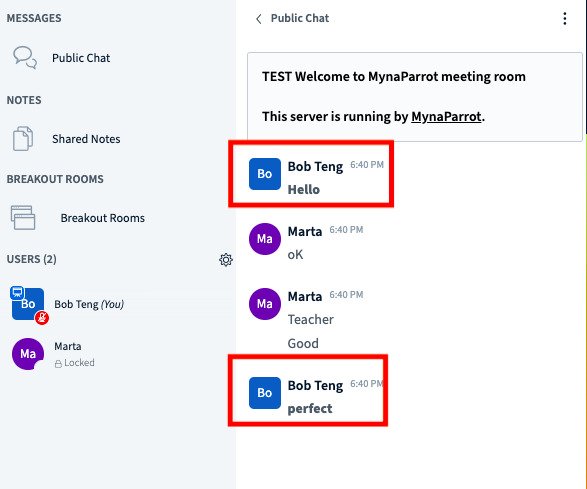587x489 pixels.
Task: Click the Breakout Rooms windows icon
Action: (23, 218)
